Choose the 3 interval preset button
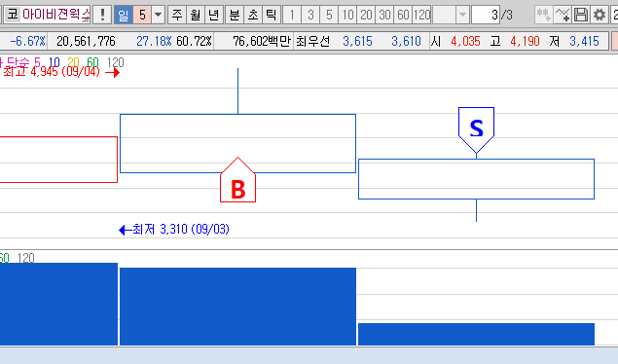Image resolution: width=618 pixels, height=364 pixels. click(x=310, y=15)
